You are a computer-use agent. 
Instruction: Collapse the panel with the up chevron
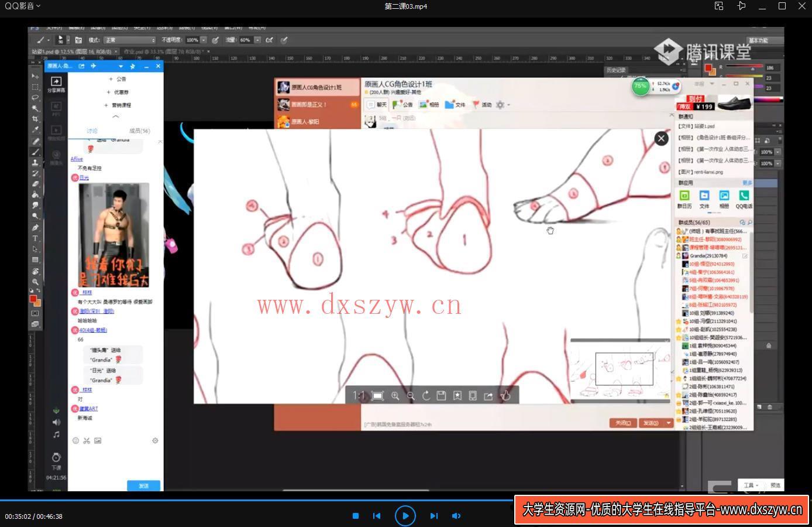coord(115,117)
